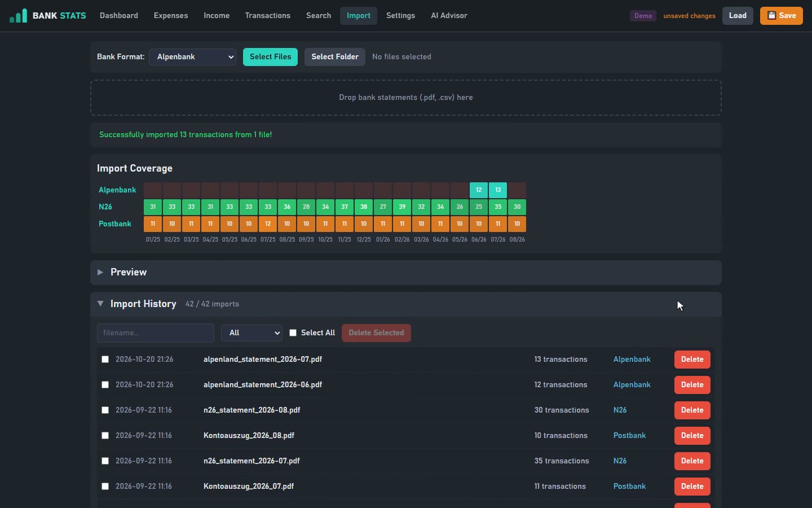The height and width of the screenshot is (508, 812).
Task: Open the Bank Format dropdown
Action: tap(193, 57)
